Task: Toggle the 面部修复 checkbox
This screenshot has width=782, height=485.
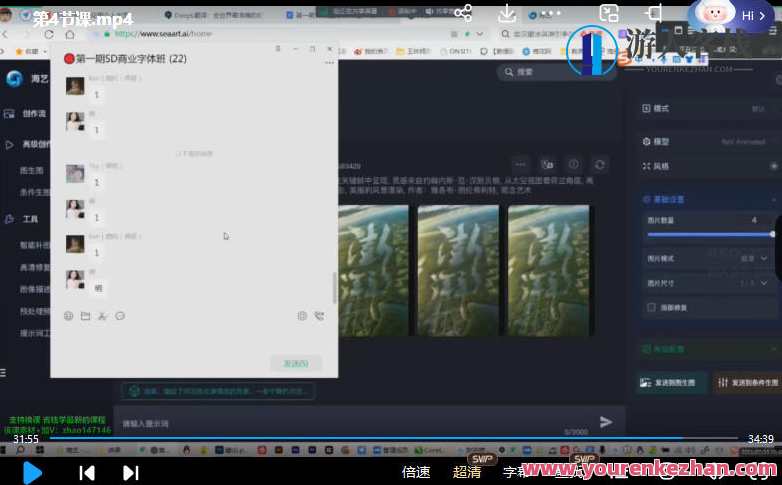Action: tap(651, 307)
